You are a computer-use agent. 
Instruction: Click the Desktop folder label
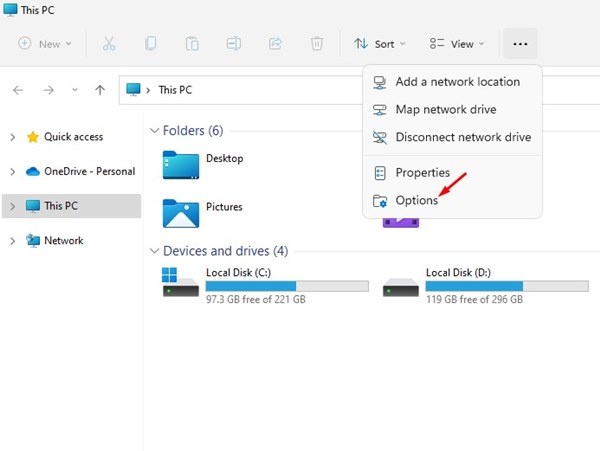click(x=225, y=158)
